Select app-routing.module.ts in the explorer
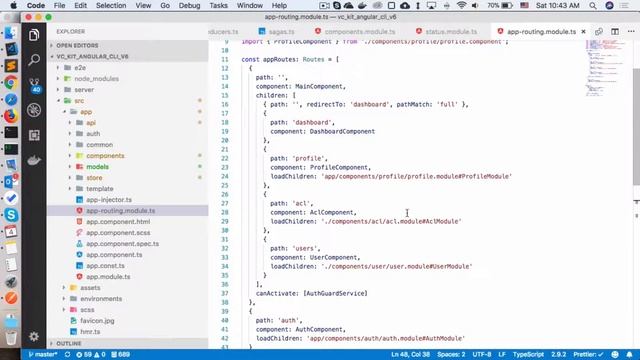This screenshot has height=360, width=640. (x=120, y=211)
